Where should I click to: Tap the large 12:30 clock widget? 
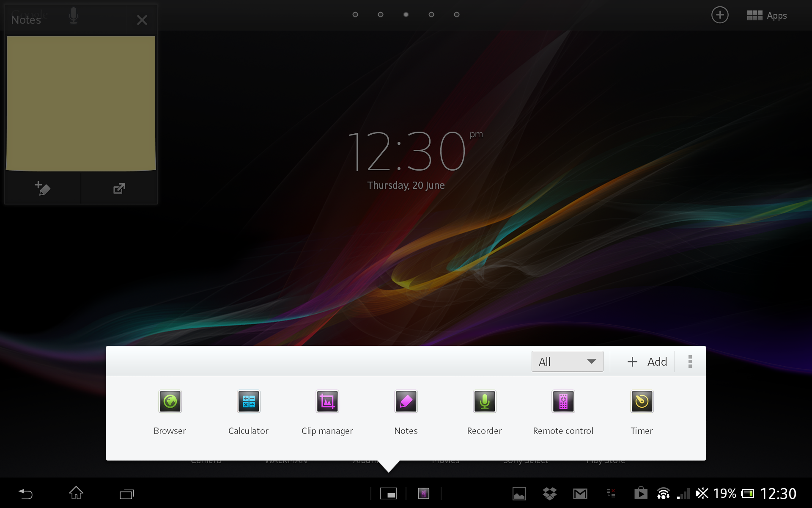point(406,151)
